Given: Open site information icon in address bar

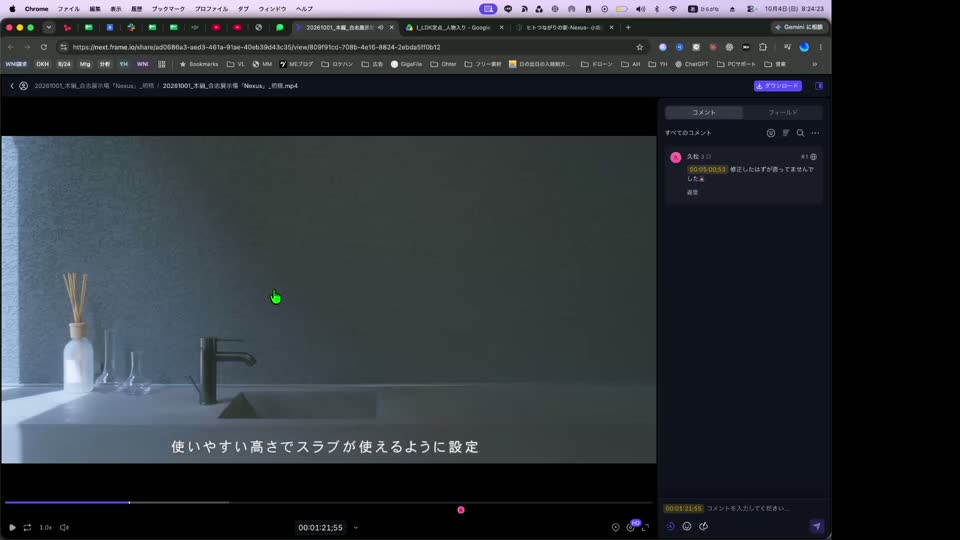Looking at the screenshot, I should [64, 47].
